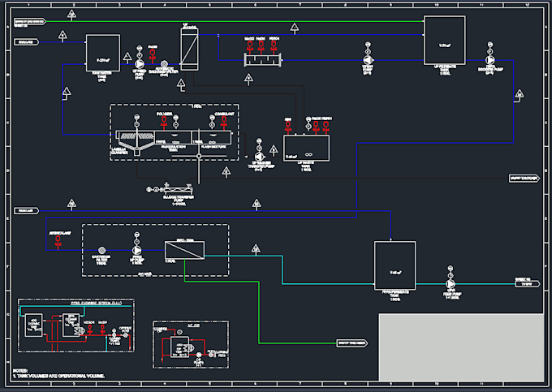Viewport: 552px width, 392px height.
Task: Select the RO high pressure pump symbol
Action: click(x=137, y=250)
